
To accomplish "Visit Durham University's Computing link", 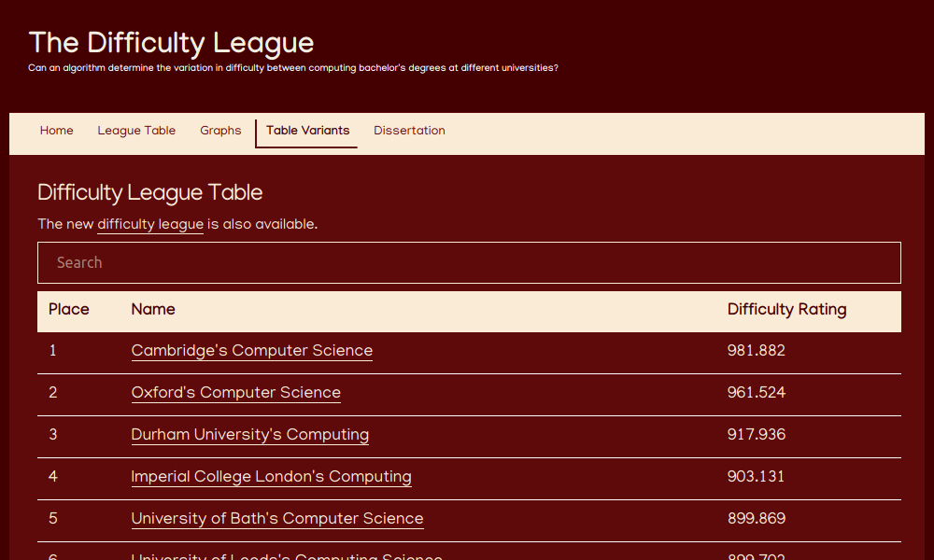I will point(249,435).
